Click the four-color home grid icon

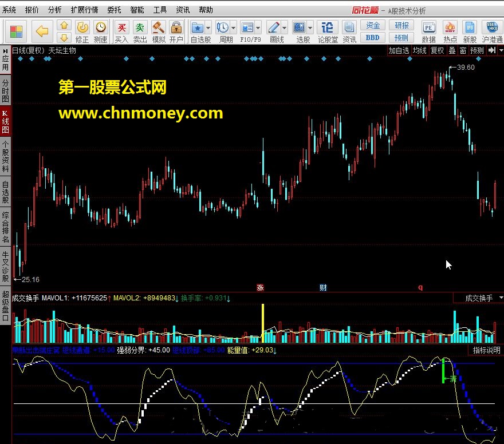[x=16, y=31]
